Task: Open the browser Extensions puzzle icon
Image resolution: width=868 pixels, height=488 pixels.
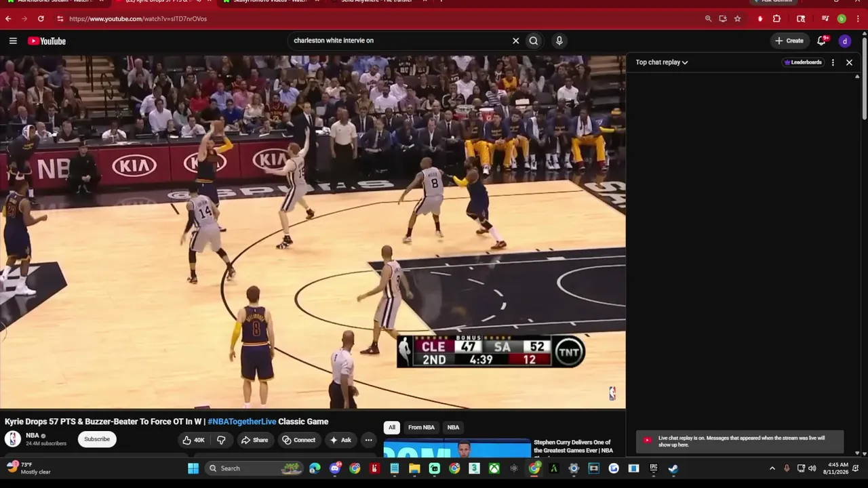Action: pyautogui.click(x=777, y=19)
